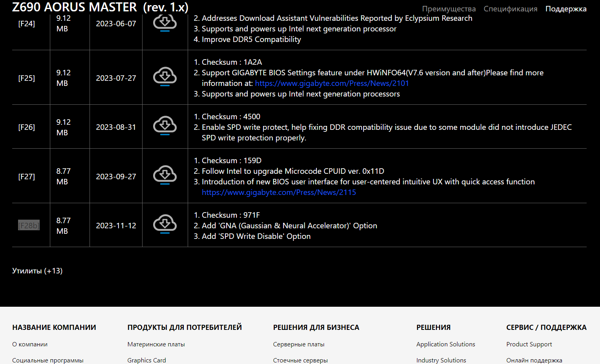Open Стоечные серверы footer link
Image resolution: width=600 pixels, height=364 pixels.
coord(300,360)
